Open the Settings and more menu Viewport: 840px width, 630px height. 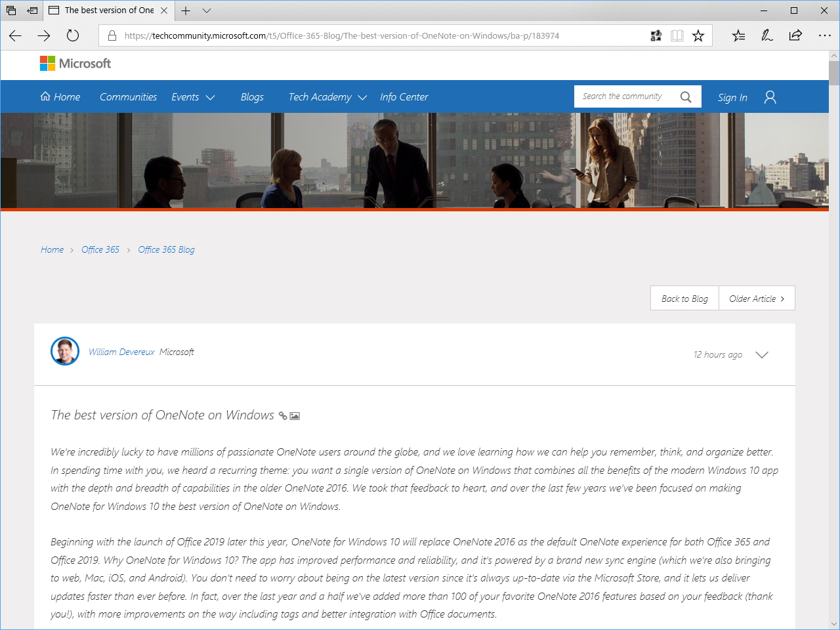(x=825, y=35)
